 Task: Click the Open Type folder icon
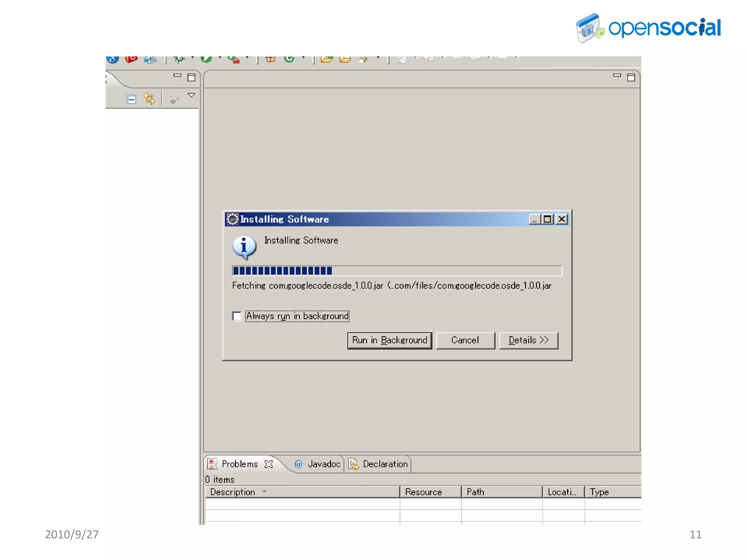(x=327, y=59)
